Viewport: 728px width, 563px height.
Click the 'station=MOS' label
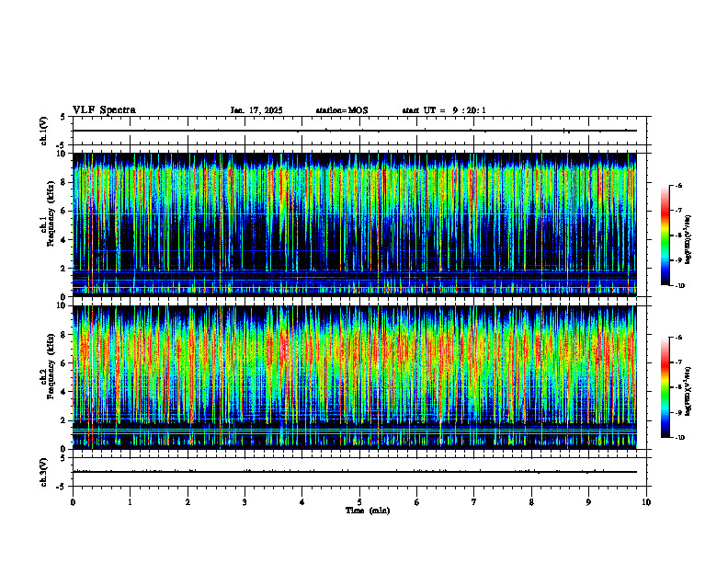[342, 110]
